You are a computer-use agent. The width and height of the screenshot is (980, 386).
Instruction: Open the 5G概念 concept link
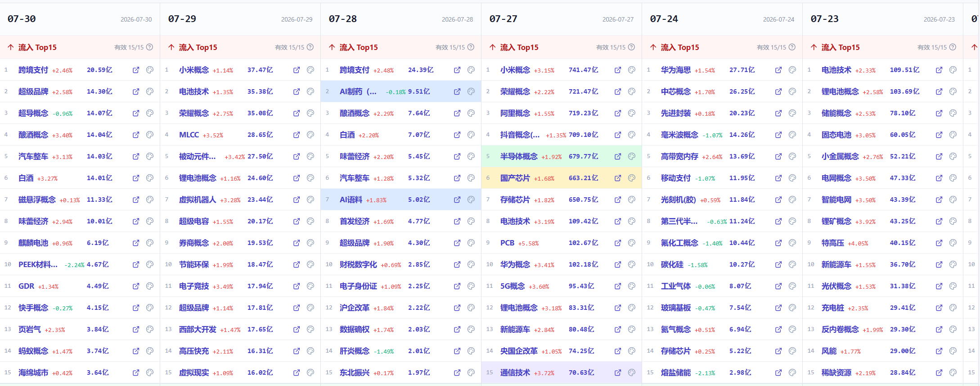[x=512, y=286]
